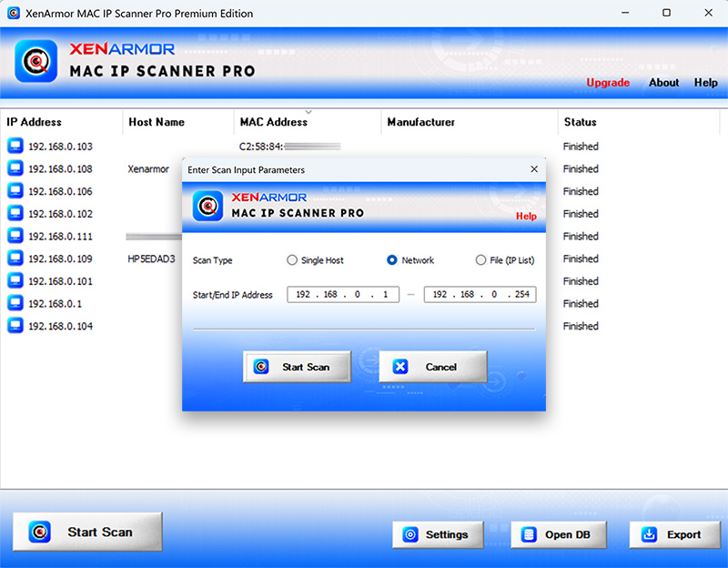
Task: Sort by the MAC Address column
Action: pyautogui.click(x=308, y=122)
